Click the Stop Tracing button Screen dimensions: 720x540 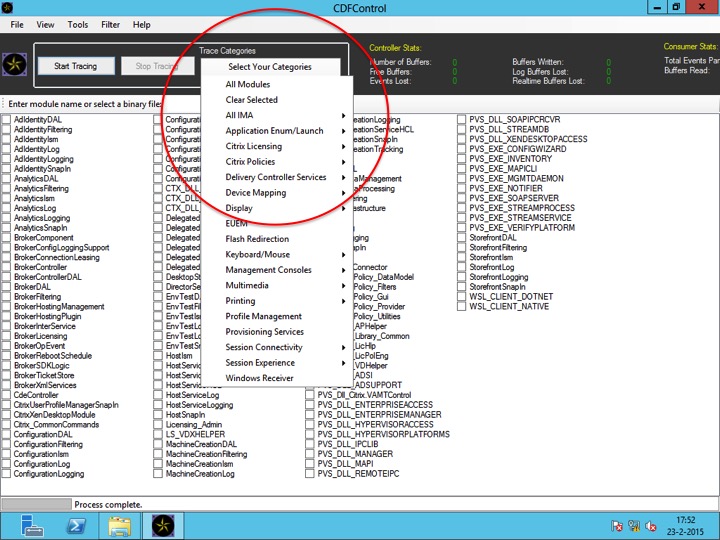(157, 66)
